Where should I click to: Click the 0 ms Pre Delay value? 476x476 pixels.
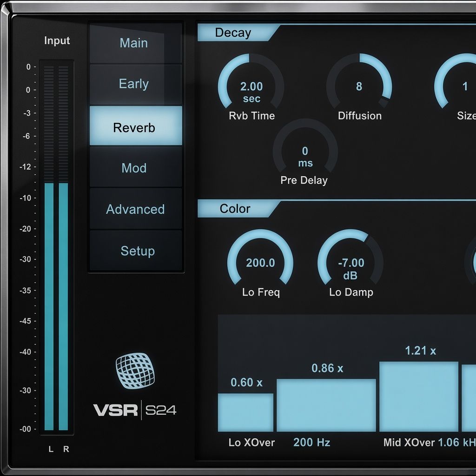click(x=305, y=157)
